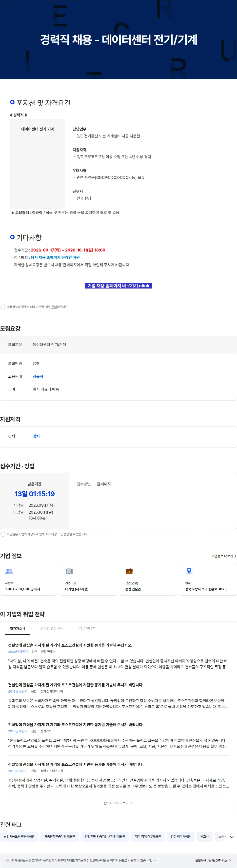This screenshot has width=237, height=868.
Task: Click the 재무·회계 직무채용관 tag
Action: pos(148,836)
